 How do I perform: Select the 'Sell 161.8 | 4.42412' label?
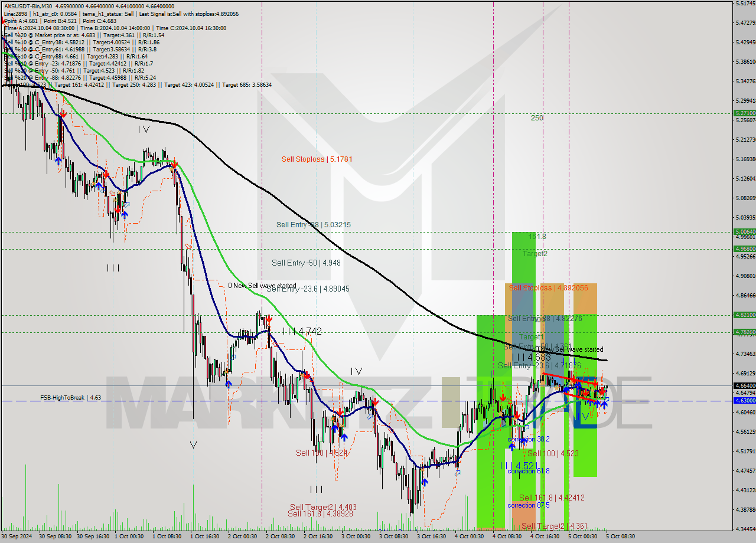[x=552, y=498]
